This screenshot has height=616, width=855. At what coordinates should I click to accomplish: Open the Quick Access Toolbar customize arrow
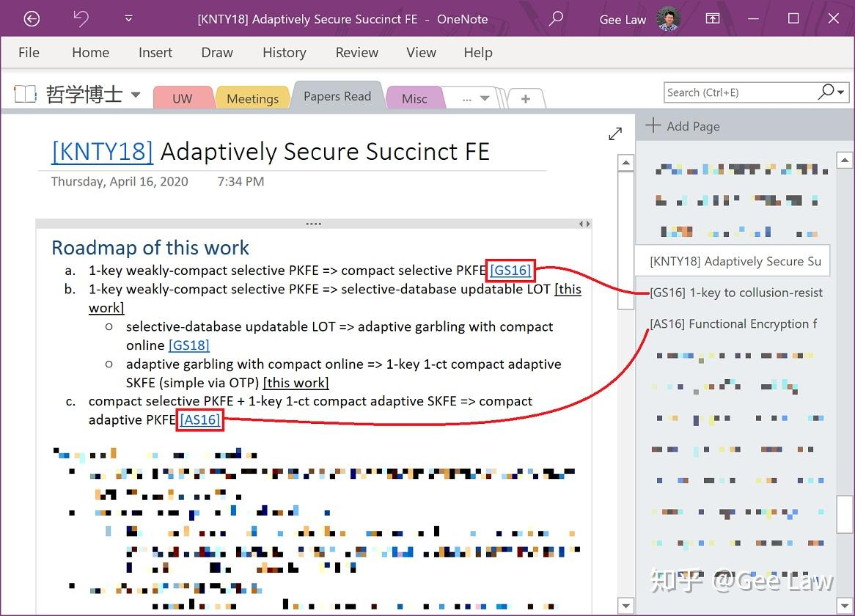[129, 19]
